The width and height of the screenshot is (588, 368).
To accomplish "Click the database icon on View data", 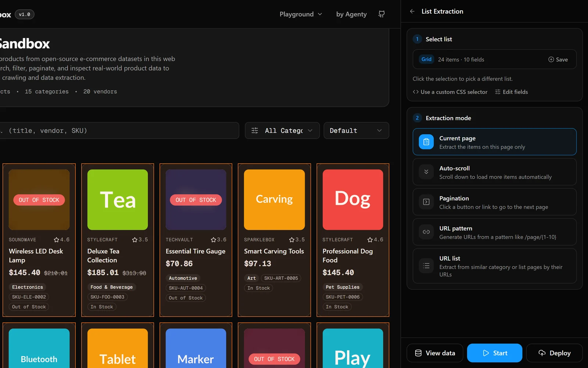I will [418, 353].
